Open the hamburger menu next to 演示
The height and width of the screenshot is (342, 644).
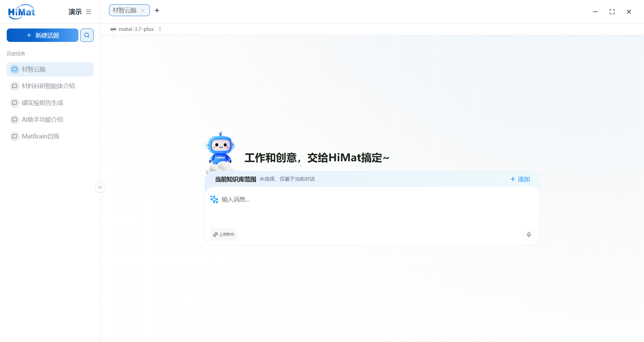pyautogui.click(x=89, y=12)
